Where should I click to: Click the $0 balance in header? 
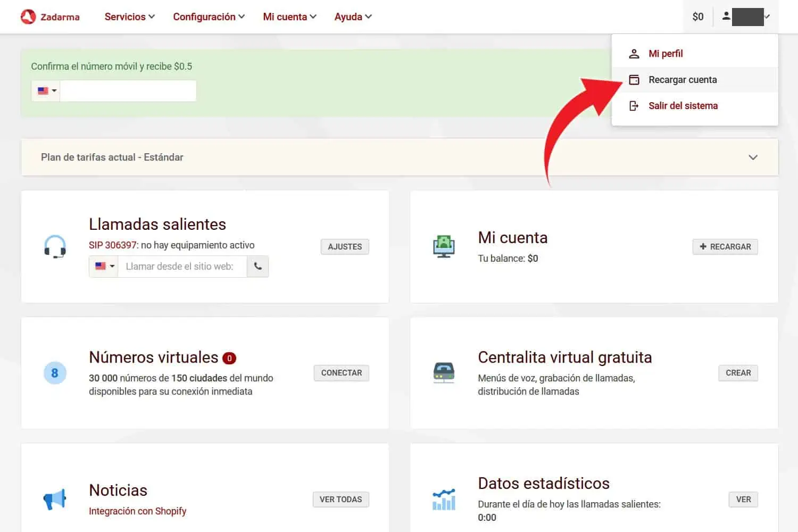pos(698,16)
